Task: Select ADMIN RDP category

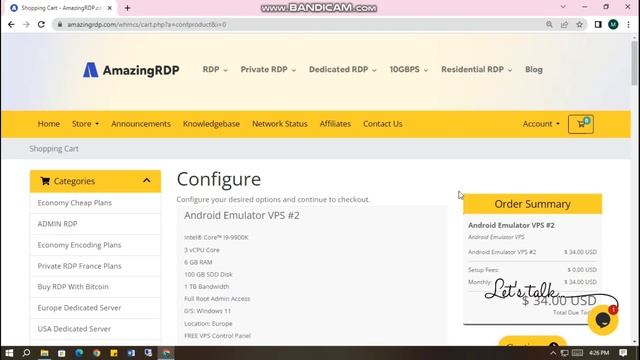Action: (95, 224)
